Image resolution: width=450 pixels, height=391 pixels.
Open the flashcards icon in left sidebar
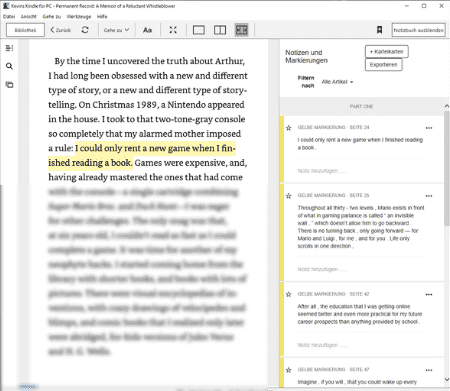tap(9, 85)
